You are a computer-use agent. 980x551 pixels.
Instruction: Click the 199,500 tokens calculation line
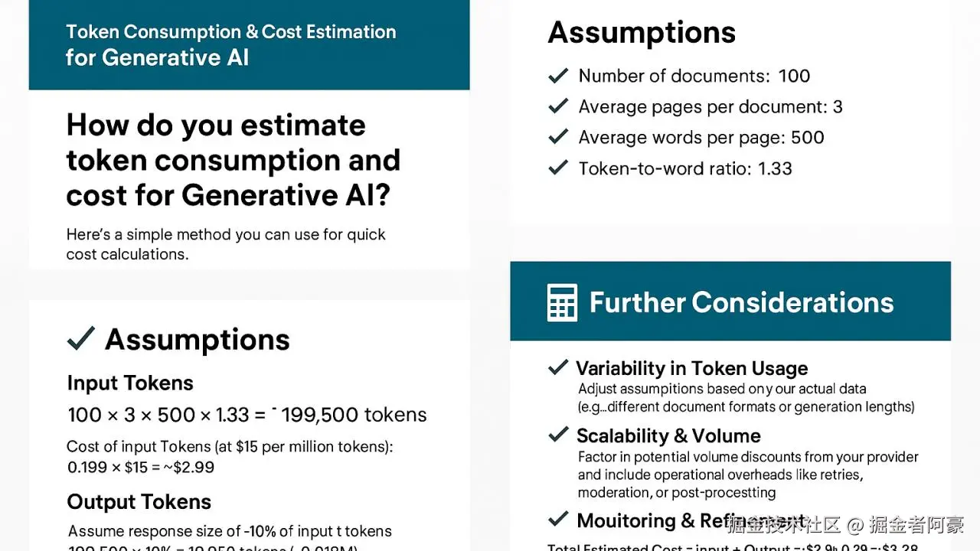tap(247, 415)
